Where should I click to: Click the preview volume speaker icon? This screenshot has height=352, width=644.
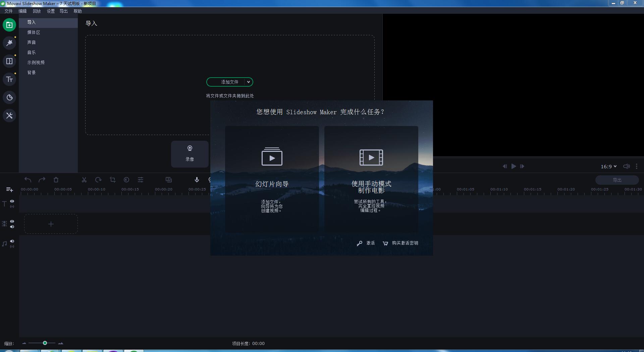[626, 166]
